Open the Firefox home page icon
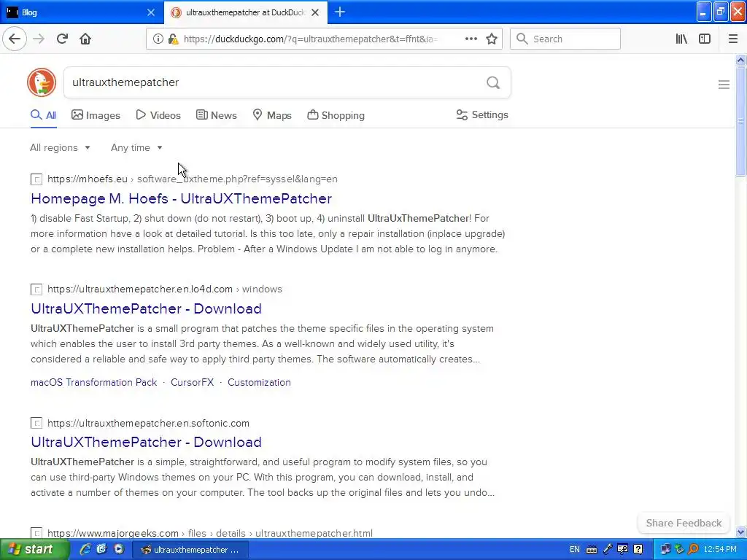The width and height of the screenshot is (747, 560). 85,39
